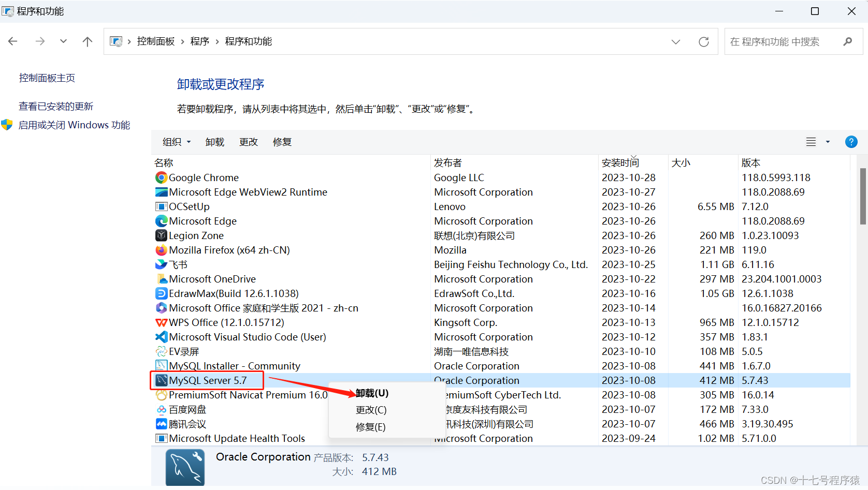This screenshot has height=490, width=868.
Task: Click the EdrawMax program icon
Action: coord(162,293)
